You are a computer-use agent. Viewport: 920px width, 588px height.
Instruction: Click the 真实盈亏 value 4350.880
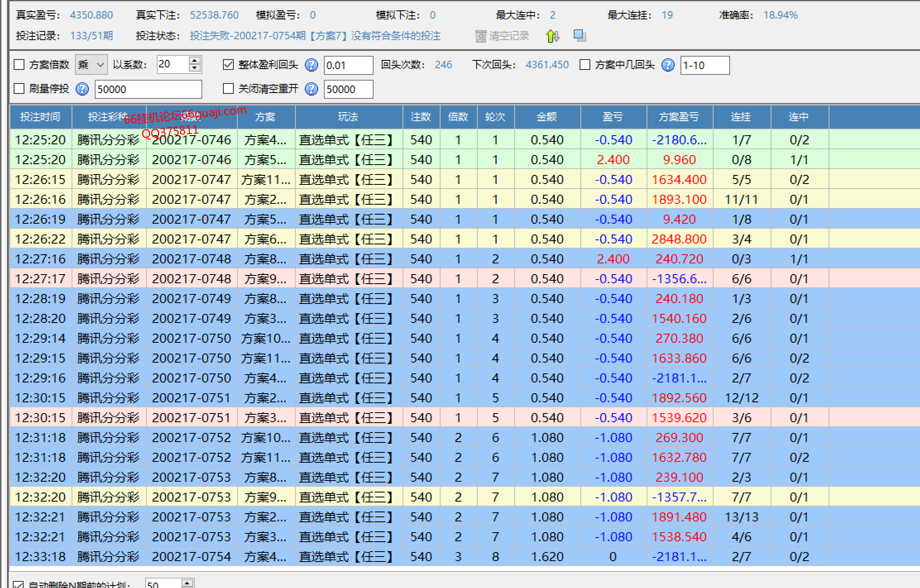point(91,15)
